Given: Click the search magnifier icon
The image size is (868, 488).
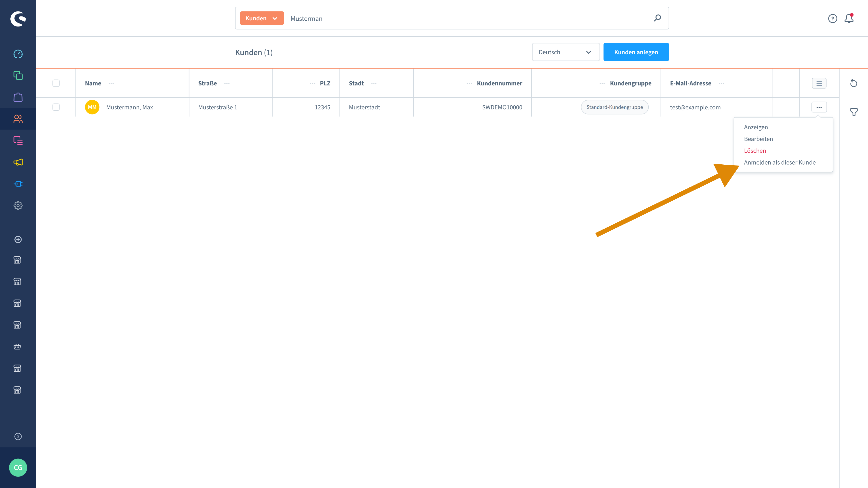Looking at the screenshot, I should pos(658,18).
